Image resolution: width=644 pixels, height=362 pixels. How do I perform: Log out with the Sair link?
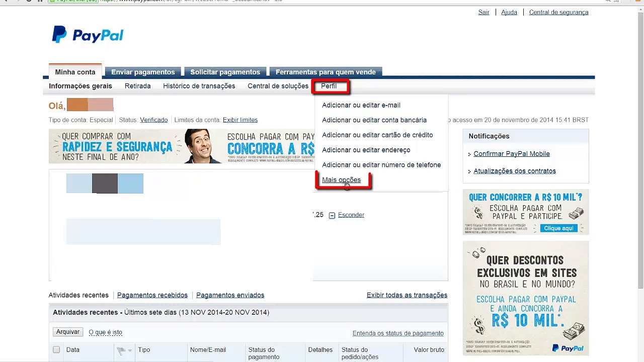coord(484,12)
